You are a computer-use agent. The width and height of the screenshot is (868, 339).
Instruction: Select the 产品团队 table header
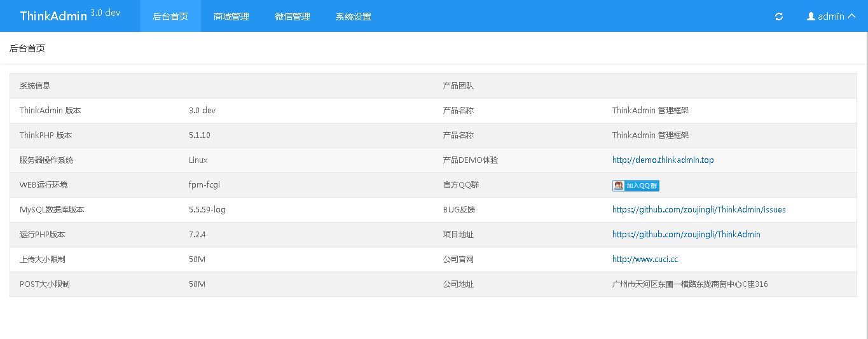click(x=458, y=86)
